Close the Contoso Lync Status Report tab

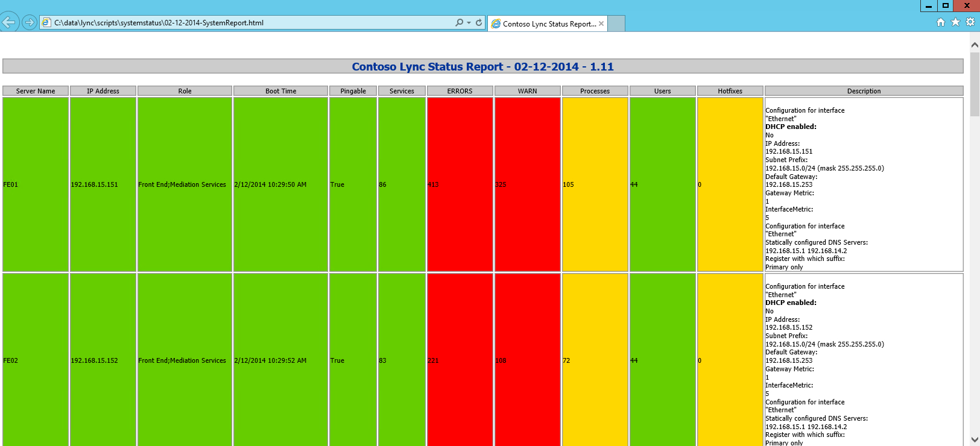601,24
